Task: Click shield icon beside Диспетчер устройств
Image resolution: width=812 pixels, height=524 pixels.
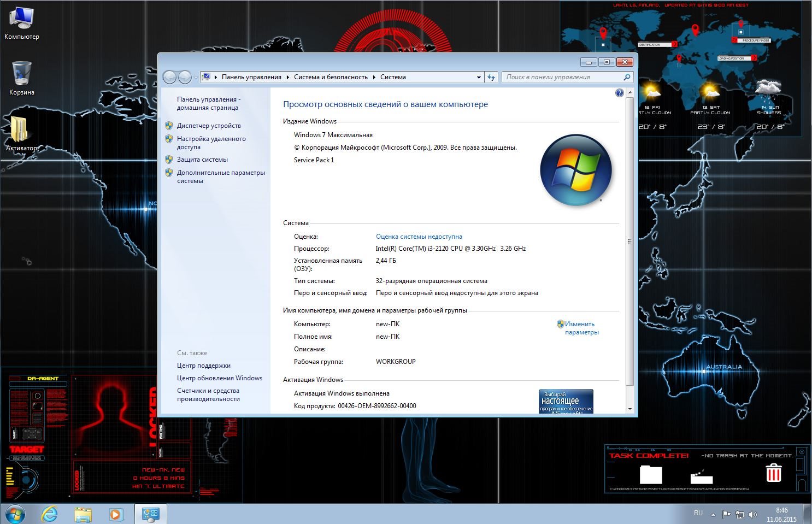Action: pos(169,125)
